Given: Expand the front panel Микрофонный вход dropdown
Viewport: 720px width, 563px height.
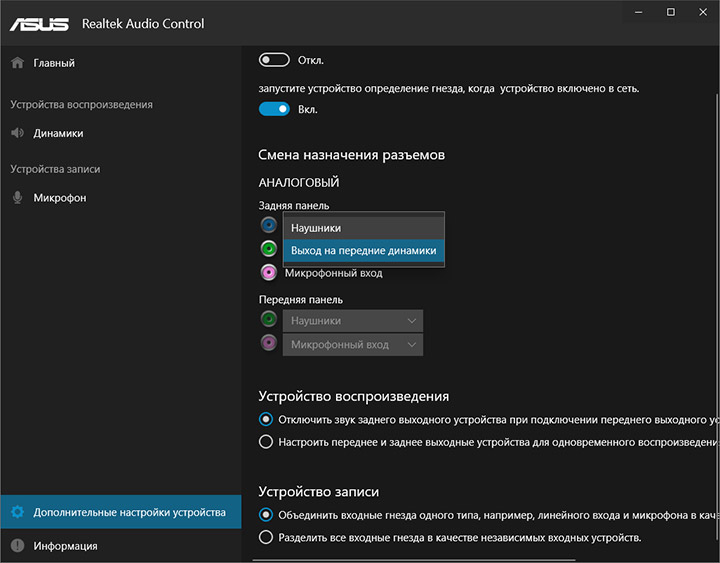Looking at the screenshot, I should 353,345.
